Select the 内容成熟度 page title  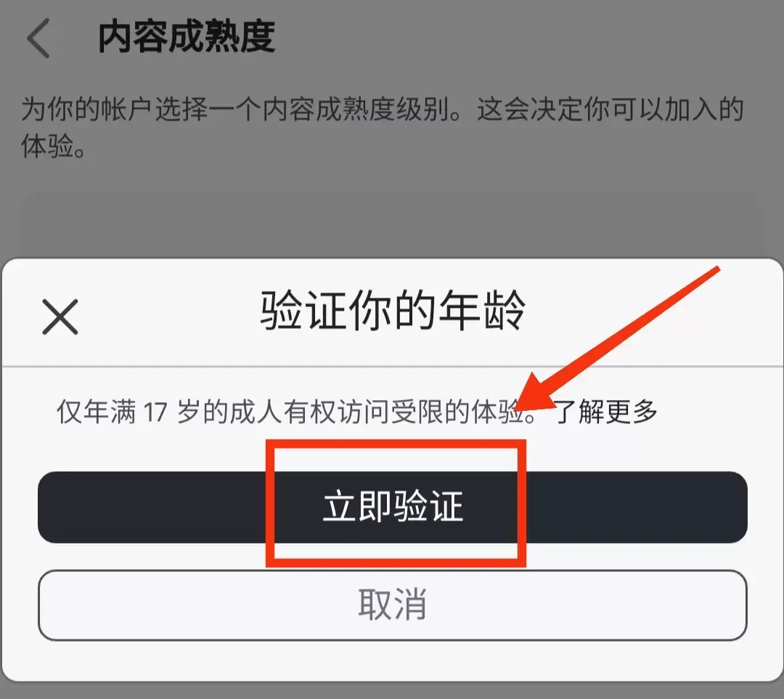[x=187, y=37]
